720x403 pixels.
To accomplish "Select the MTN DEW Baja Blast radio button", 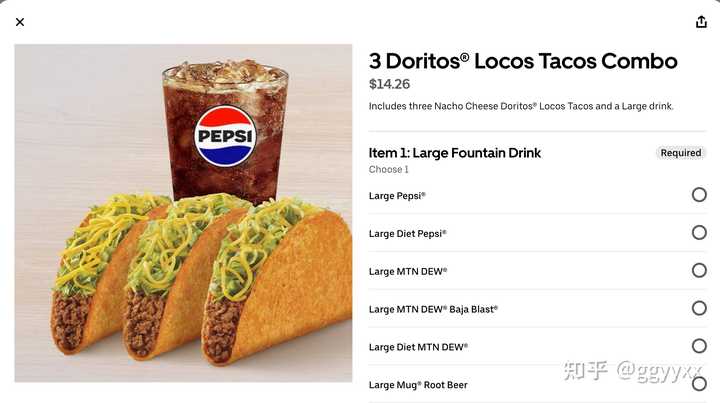I will (699, 308).
